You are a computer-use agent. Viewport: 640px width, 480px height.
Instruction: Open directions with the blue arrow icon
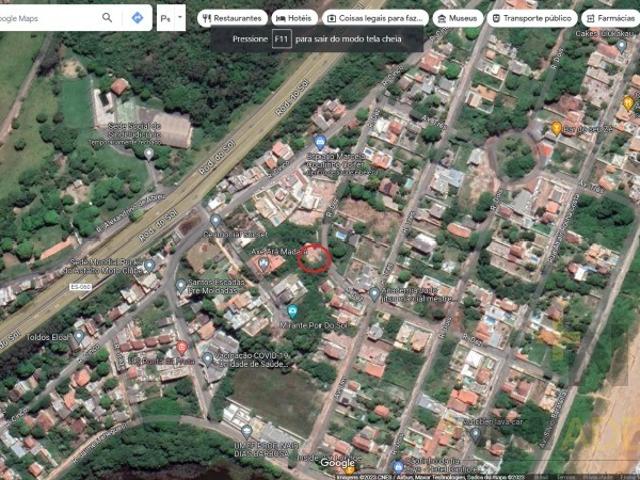[x=137, y=18]
